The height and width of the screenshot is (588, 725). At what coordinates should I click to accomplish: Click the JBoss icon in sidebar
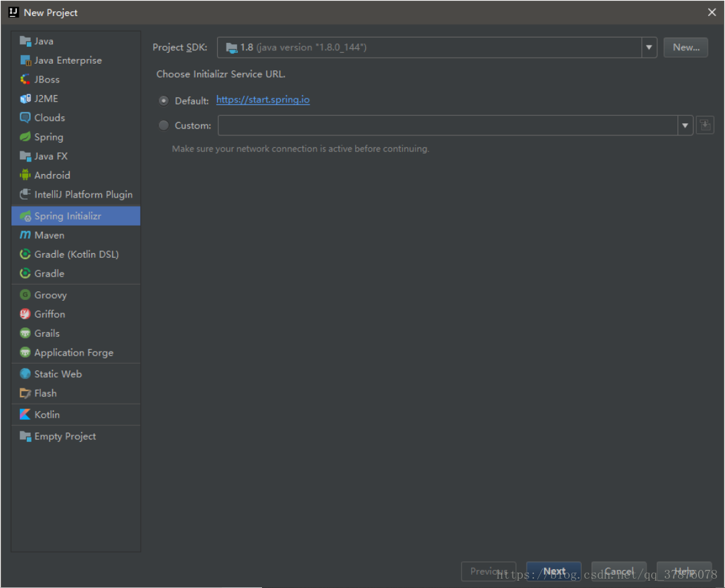coord(25,80)
